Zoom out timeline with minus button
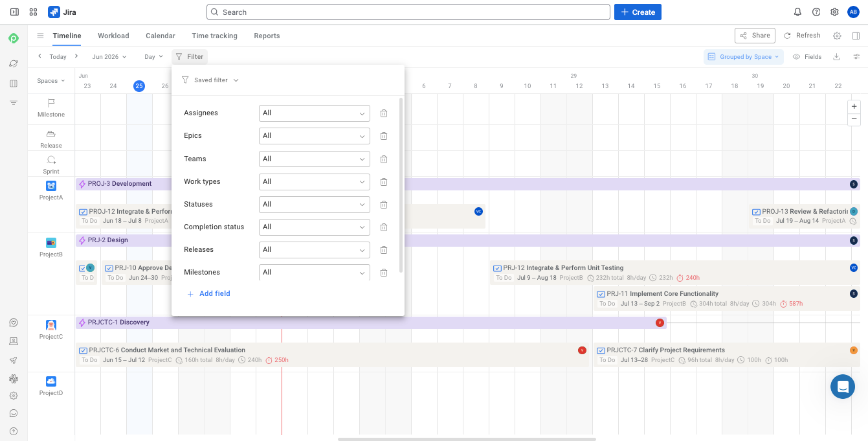This screenshot has width=868, height=441. [854, 119]
